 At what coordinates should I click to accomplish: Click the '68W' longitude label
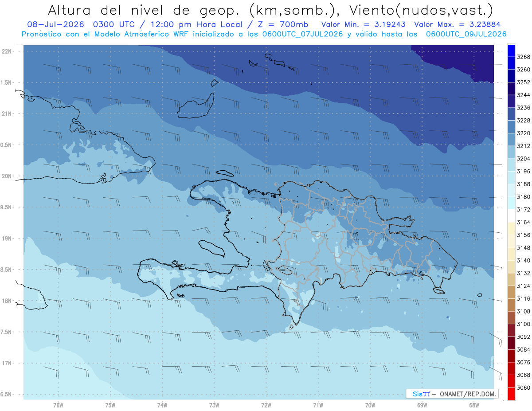(474, 405)
